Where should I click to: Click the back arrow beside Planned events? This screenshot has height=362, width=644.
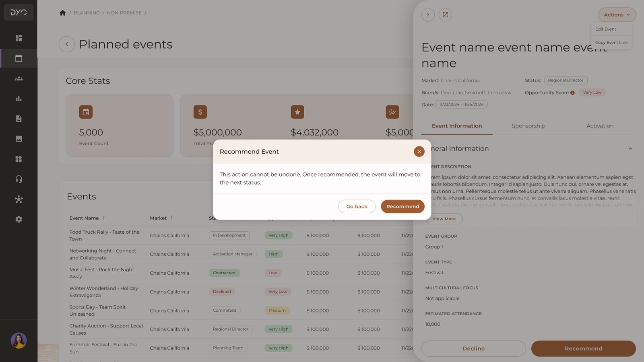67,44
